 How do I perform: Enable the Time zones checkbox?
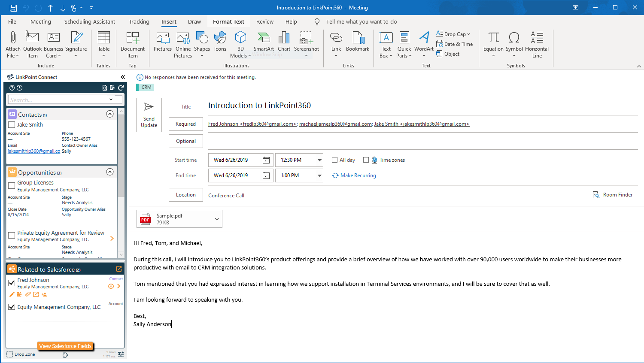366,160
